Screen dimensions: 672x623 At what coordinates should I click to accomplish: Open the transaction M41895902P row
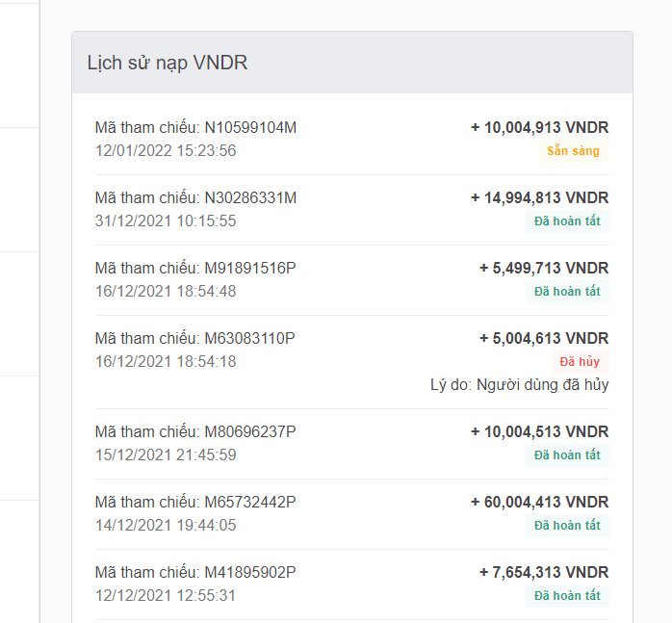click(x=351, y=584)
